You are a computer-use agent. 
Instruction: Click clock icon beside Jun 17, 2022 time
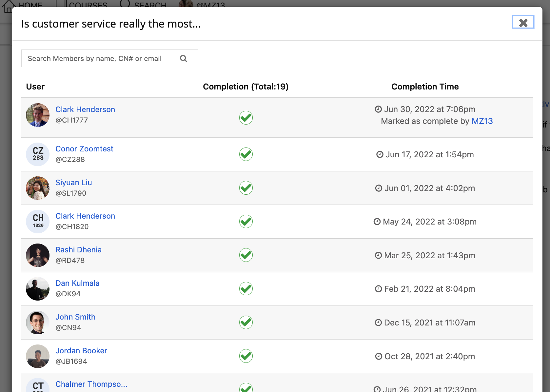[x=380, y=154]
